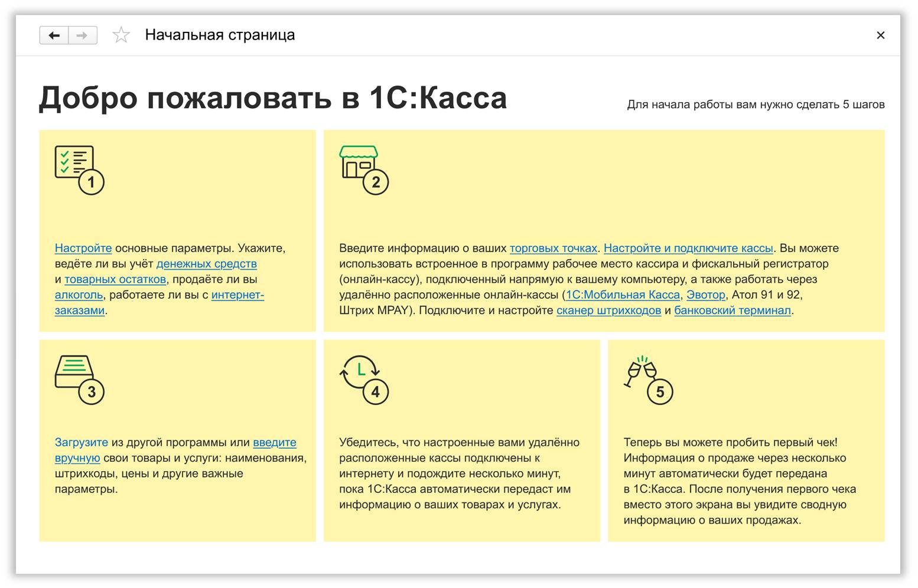
Task: Click the банковский терминал link
Action: (732, 310)
